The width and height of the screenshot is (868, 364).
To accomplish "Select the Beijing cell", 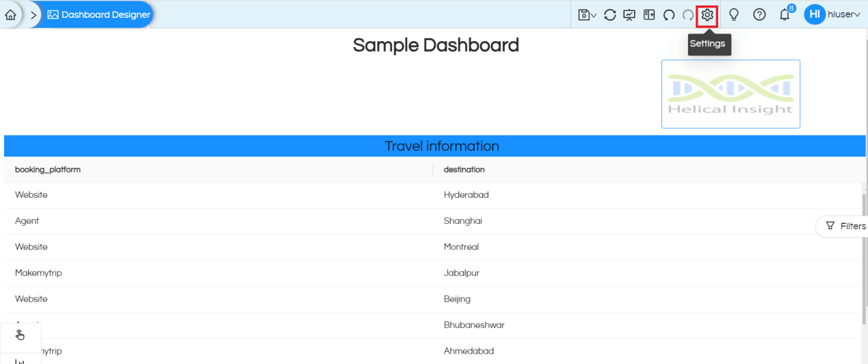I will (x=457, y=299).
